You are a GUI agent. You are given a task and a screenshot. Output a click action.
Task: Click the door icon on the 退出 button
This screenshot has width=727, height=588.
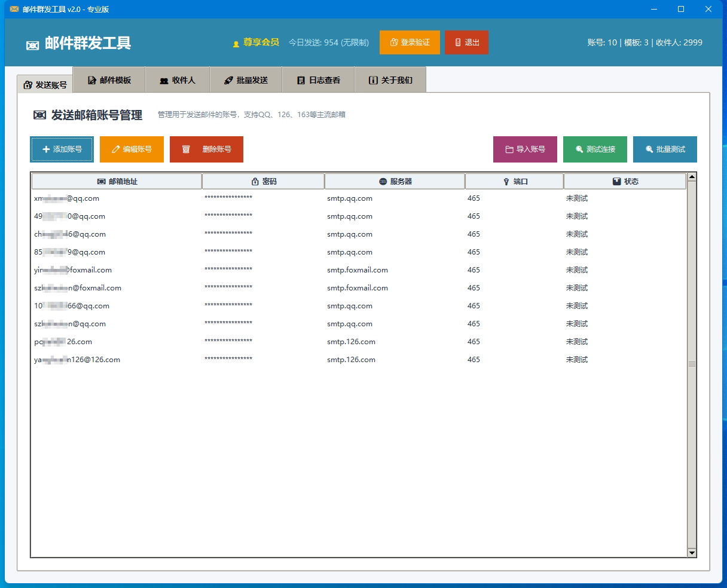[x=458, y=42]
